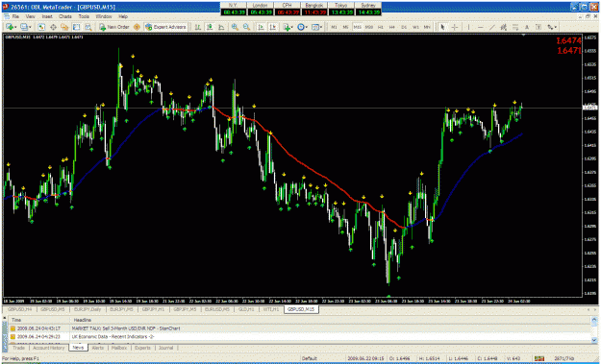Open the File menu
Screen dimensions: 601x364
click(15, 16)
